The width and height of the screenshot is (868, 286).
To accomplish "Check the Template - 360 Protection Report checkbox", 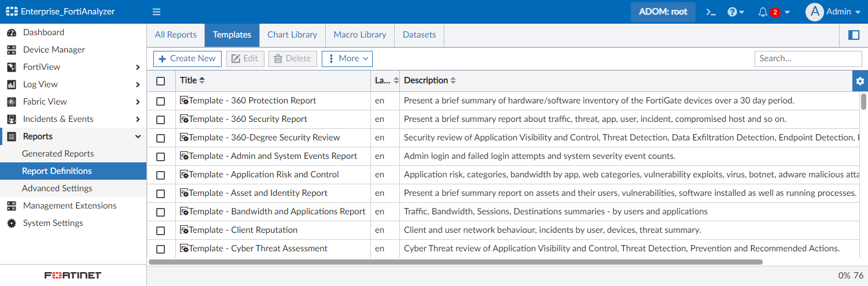I will click(x=161, y=101).
